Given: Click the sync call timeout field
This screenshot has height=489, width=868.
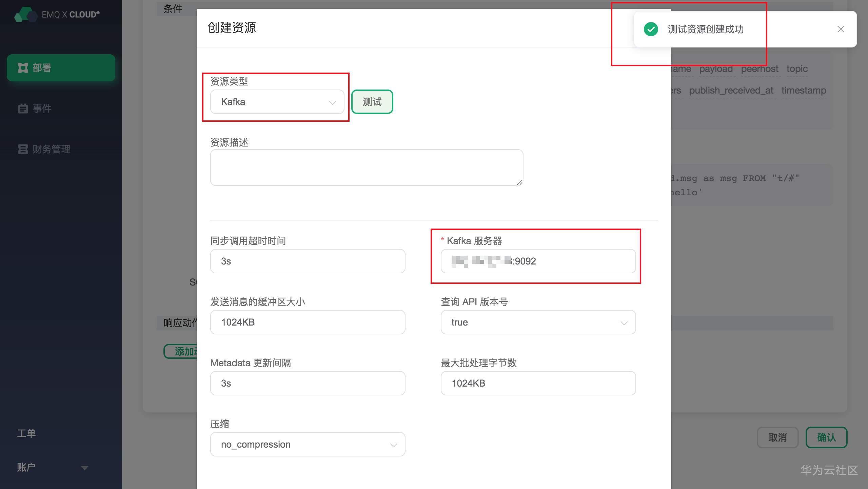Looking at the screenshot, I should [308, 261].
